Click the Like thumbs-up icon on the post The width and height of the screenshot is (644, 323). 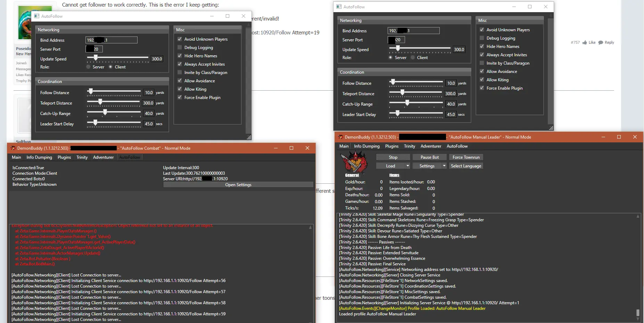[585, 43]
